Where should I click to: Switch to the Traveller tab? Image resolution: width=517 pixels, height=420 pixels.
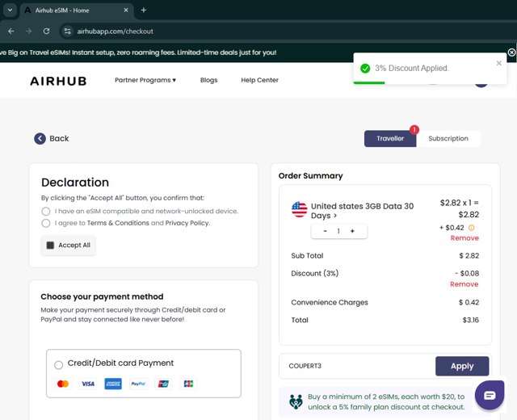click(x=390, y=138)
